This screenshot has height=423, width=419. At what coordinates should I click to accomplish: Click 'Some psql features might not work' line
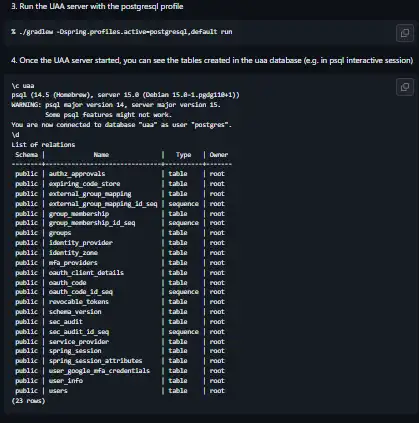[108, 115]
